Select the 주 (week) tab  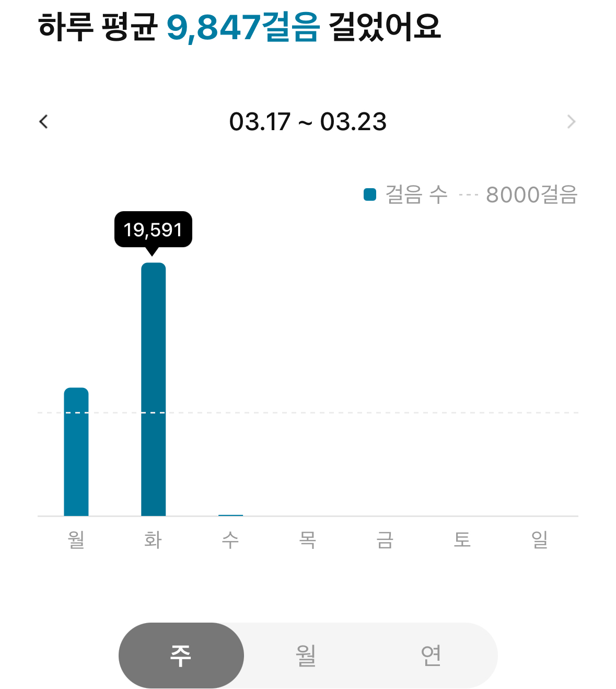[181, 655]
